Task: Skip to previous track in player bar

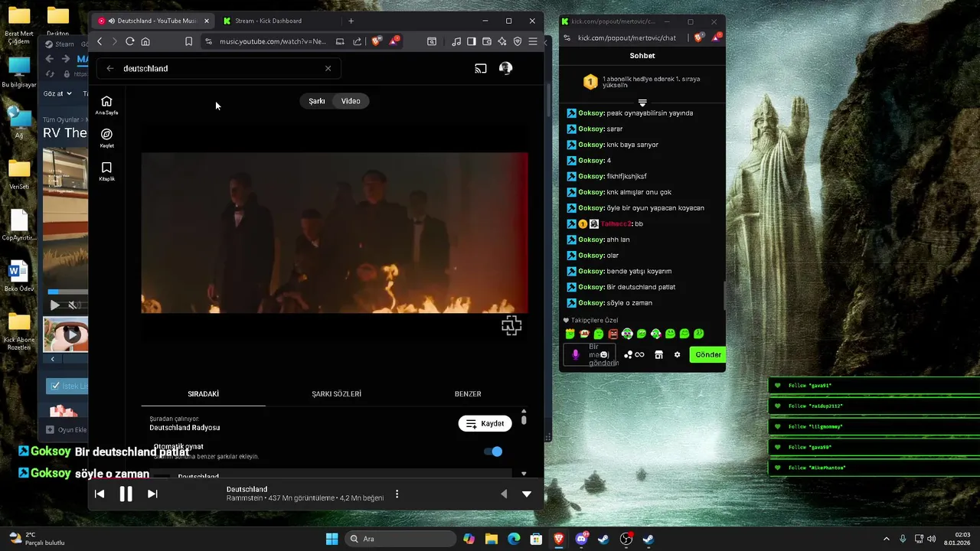Action: [x=100, y=494]
